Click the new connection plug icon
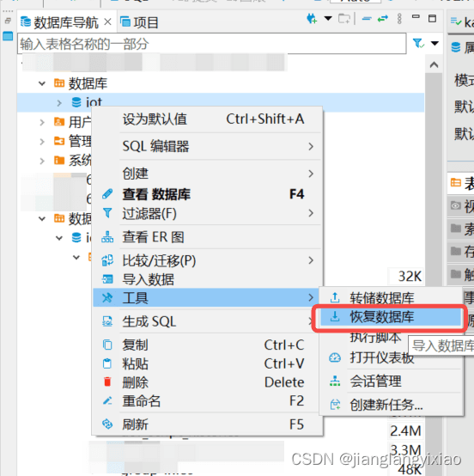474x476 pixels. click(x=312, y=19)
